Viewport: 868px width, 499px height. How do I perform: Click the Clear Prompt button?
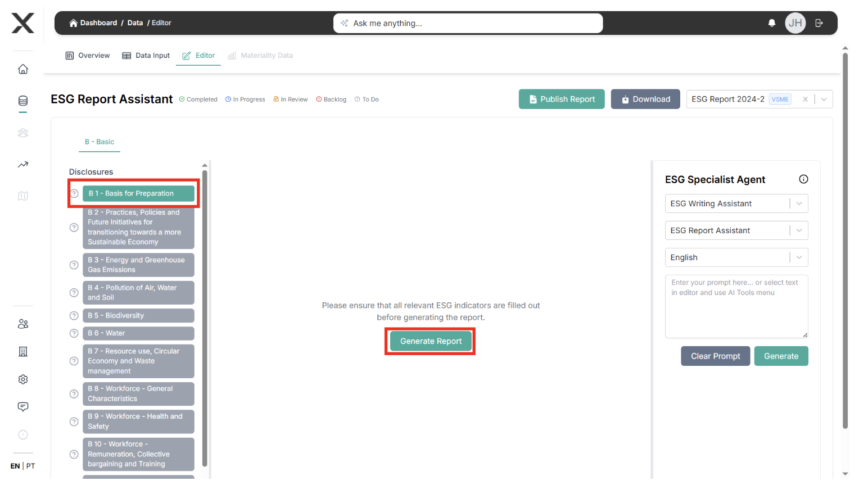tap(716, 356)
